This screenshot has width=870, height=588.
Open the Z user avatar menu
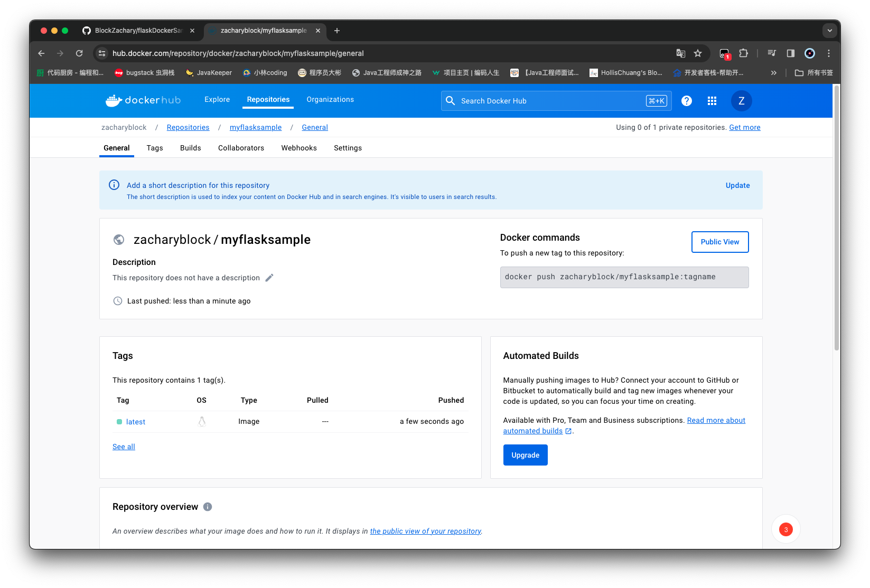(741, 101)
